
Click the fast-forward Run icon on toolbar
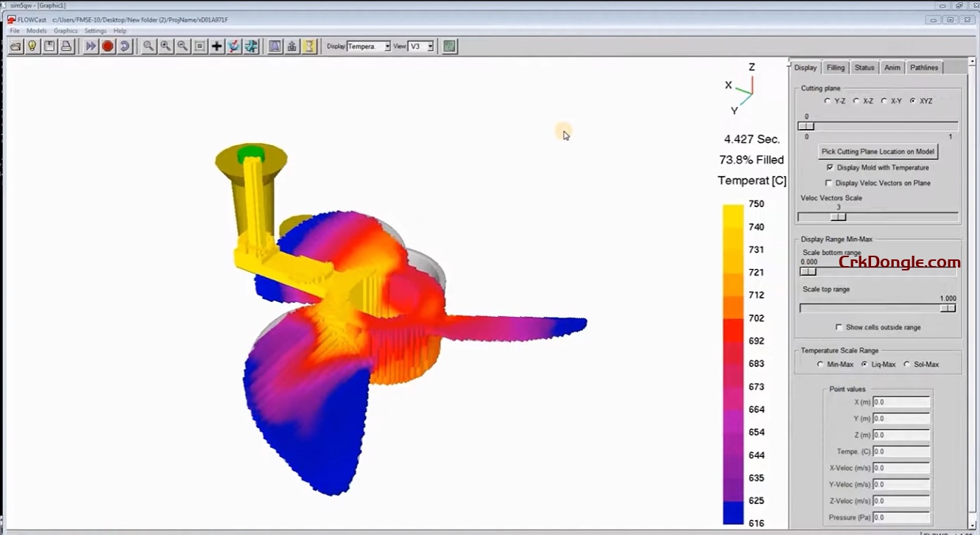click(91, 46)
